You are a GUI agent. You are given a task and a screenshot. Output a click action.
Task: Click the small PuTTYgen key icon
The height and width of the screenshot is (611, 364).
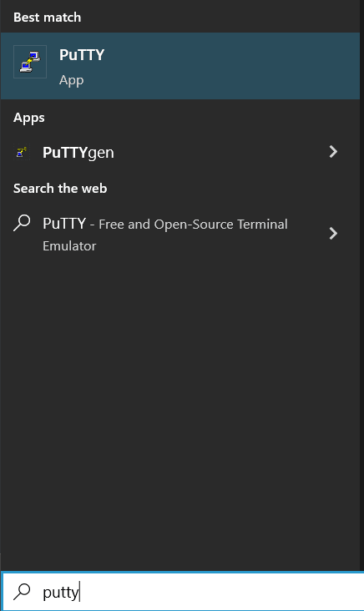pyautogui.click(x=22, y=152)
